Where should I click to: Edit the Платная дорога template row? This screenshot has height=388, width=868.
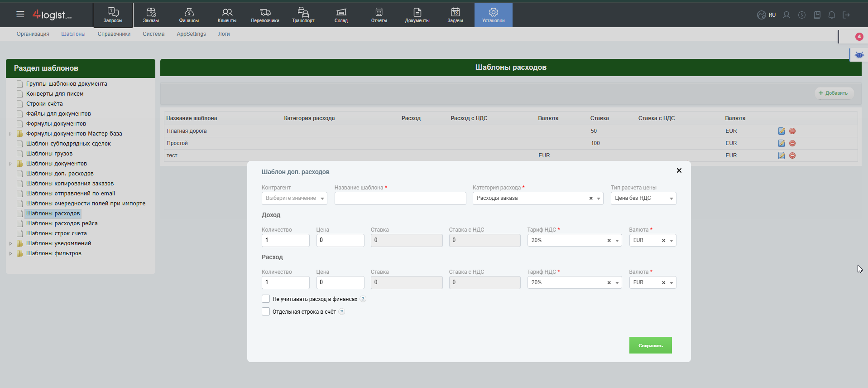pyautogui.click(x=782, y=131)
